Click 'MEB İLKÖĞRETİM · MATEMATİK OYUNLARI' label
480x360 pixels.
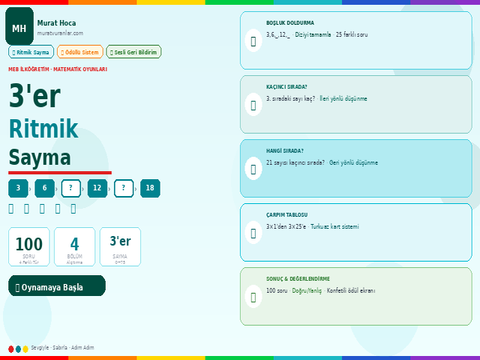click(58, 69)
